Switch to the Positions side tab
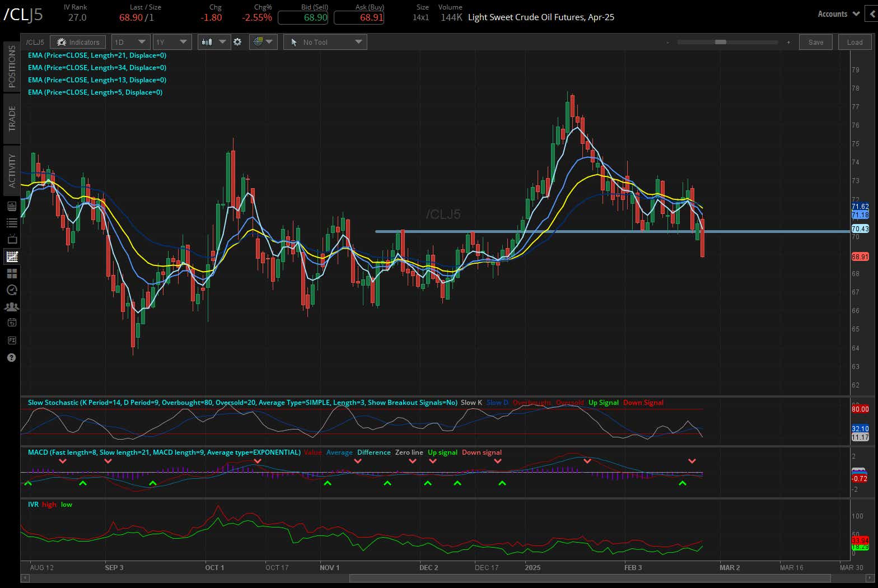This screenshot has width=878, height=588. click(12, 67)
